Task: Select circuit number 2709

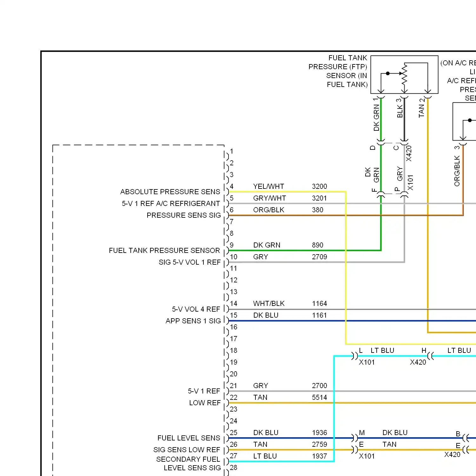Action: pos(319,257)
